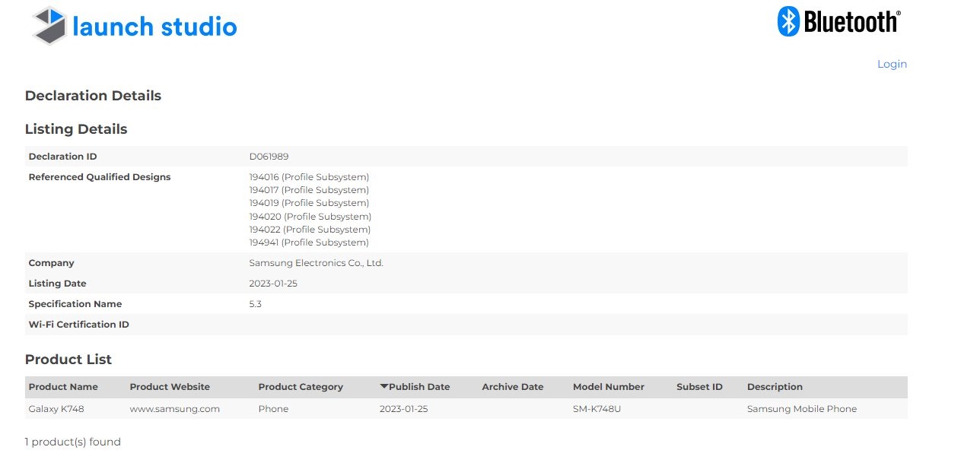Open referenced design 194017 Profile Subsystem

(309, 190)
